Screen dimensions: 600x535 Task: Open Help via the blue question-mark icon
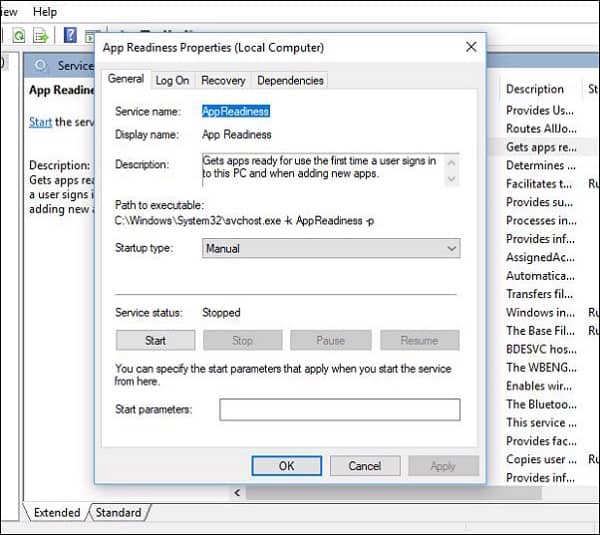point(70,36)
